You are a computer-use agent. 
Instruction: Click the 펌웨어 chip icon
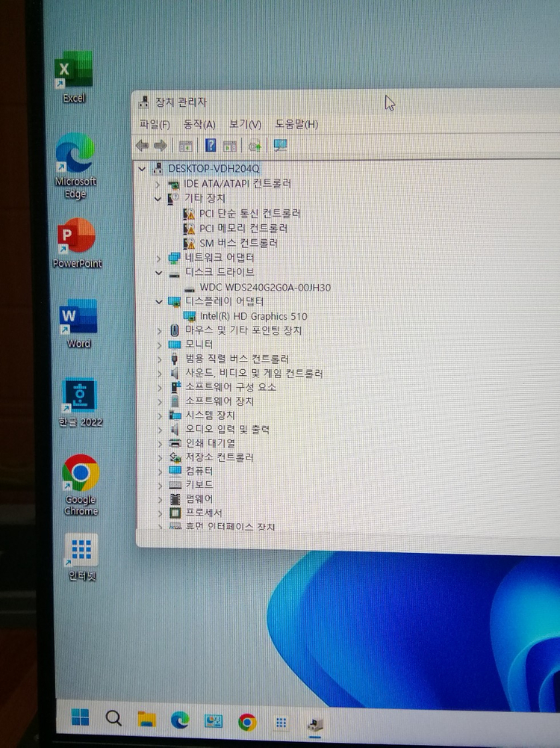pyautogui.click(x=175, y=499)
